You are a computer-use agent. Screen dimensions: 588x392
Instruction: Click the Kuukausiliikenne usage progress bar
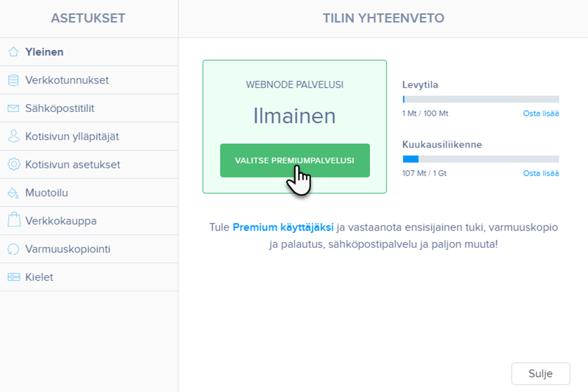(480, 159)
